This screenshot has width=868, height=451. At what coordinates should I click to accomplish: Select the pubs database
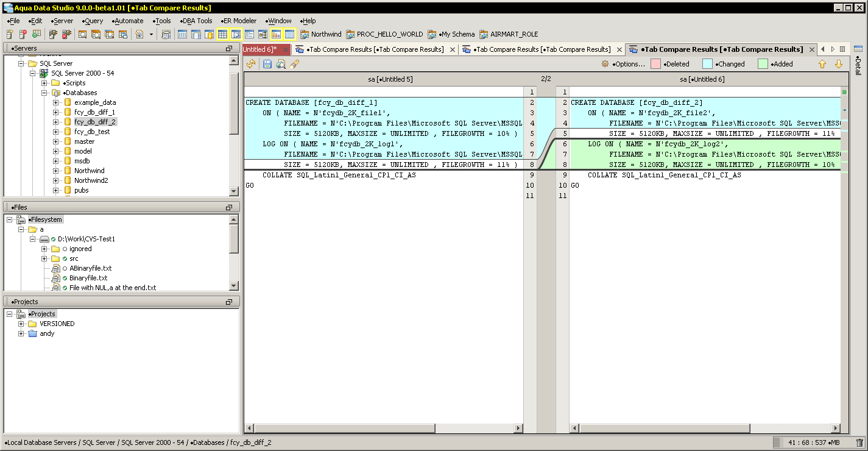pos(81,190)
